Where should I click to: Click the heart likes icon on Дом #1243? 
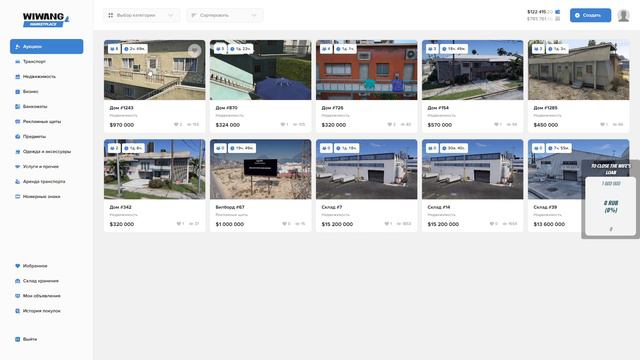pos(176,124)
